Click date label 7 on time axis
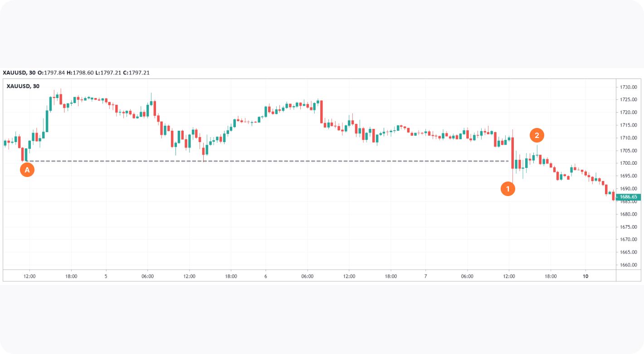 click(425, 276)
